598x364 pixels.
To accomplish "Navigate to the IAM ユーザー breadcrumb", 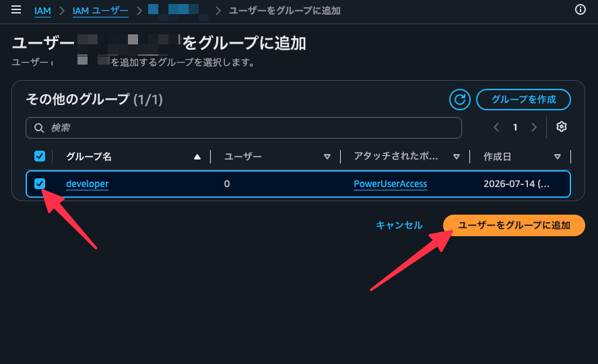I will click(100, 11).
